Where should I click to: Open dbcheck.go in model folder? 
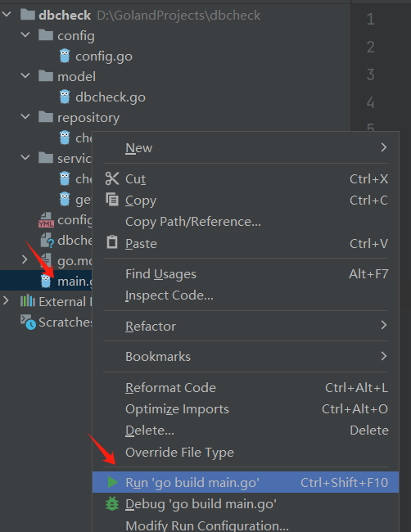(x=111, y=97)
